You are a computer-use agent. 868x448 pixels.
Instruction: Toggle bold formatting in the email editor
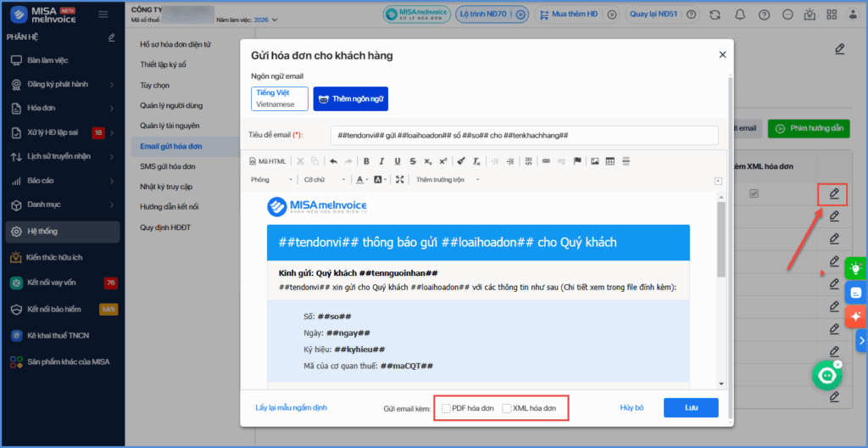pos(367,161)
